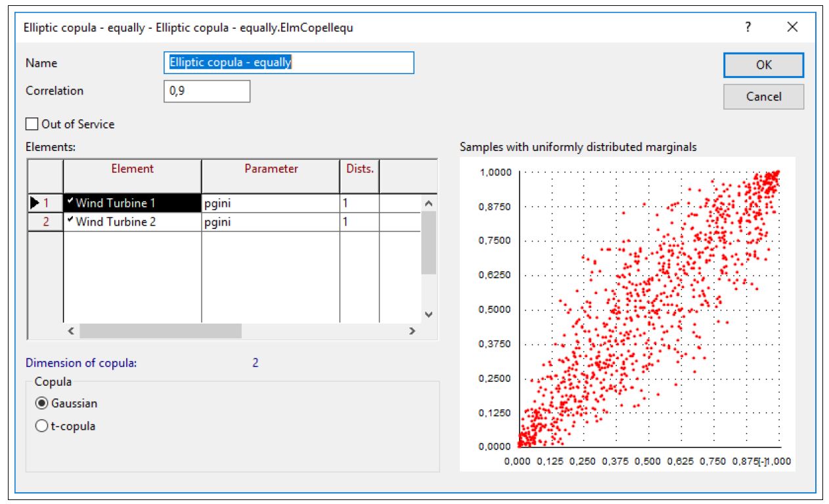Click the Element column header

pyautogui.click(x=132, y=169)
